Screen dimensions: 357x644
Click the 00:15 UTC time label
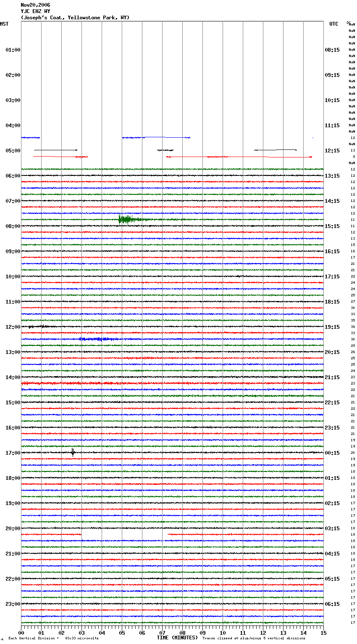tap(332, 453)
